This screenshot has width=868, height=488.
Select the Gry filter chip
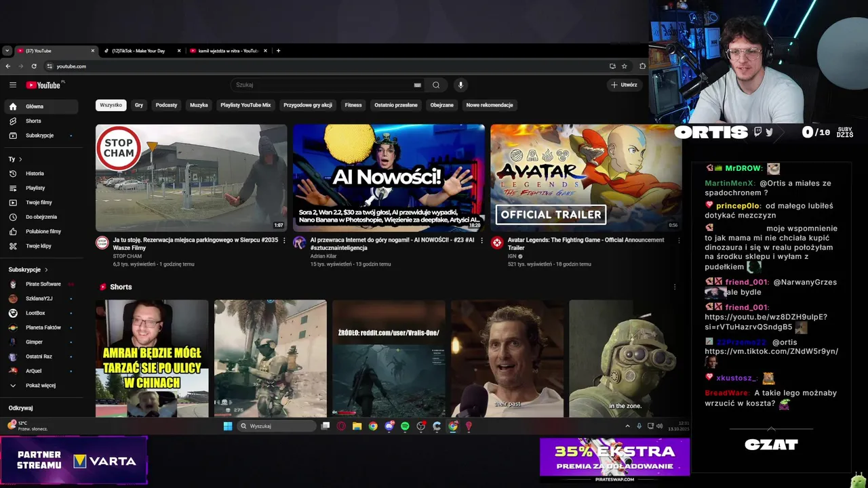[x=139, y=105]
